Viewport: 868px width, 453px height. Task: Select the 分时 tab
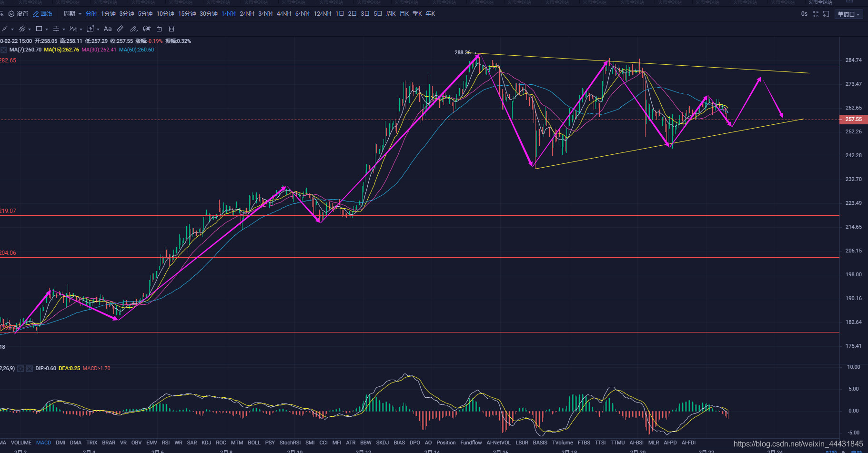(x=91, y=14)
